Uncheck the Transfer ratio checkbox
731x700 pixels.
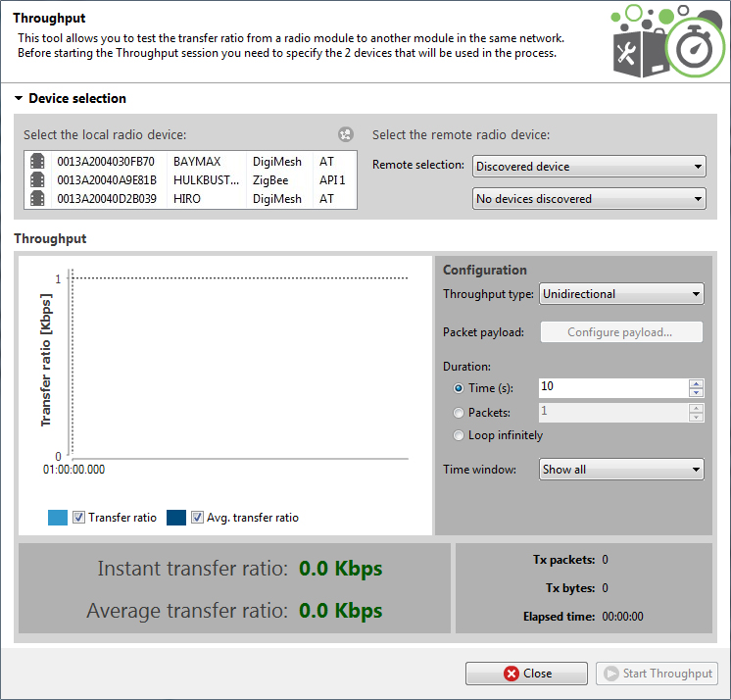coord(78,518)
